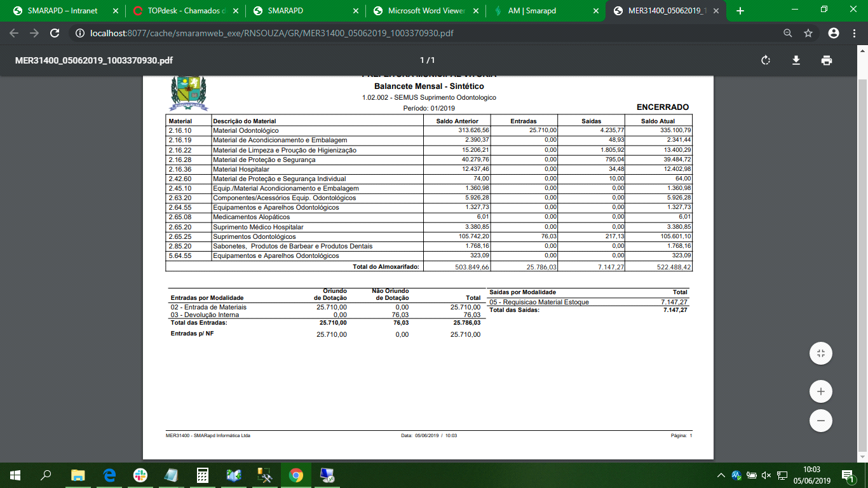Select the Suprimento Médico Hospitalar row
Image resolution: width=868 pixels, height=488 pixels.
[429, 227]
